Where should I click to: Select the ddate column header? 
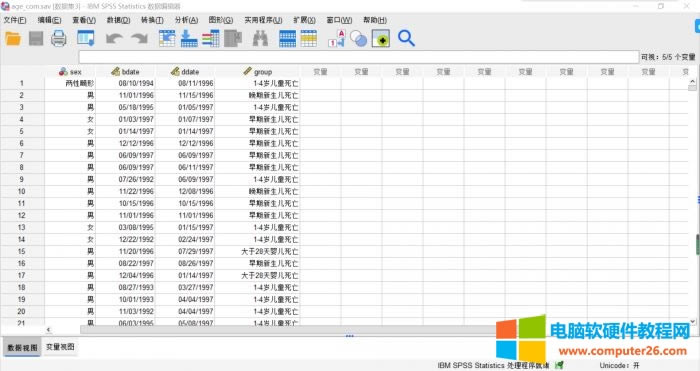point(185,72)
